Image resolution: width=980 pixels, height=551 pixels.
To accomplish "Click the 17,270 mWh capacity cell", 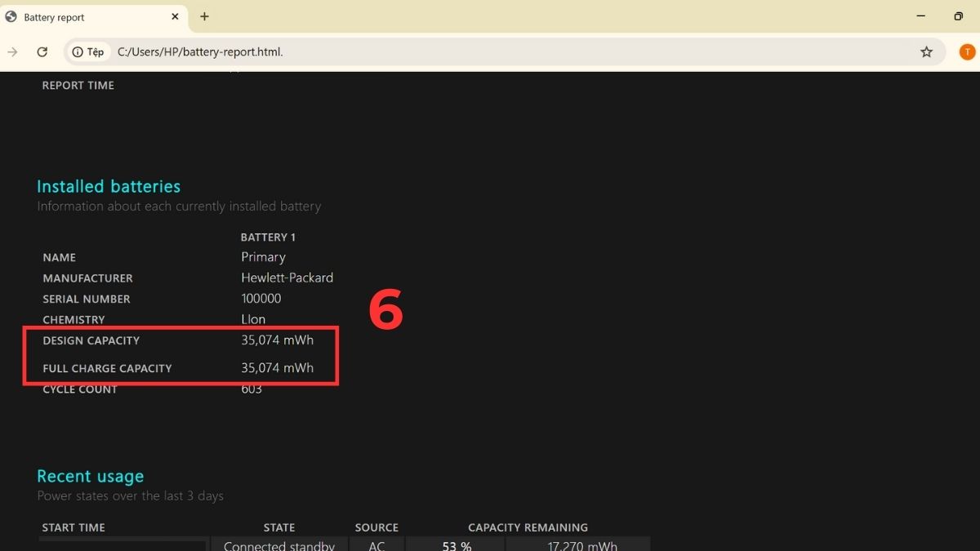I will click(x=578, y=544).
